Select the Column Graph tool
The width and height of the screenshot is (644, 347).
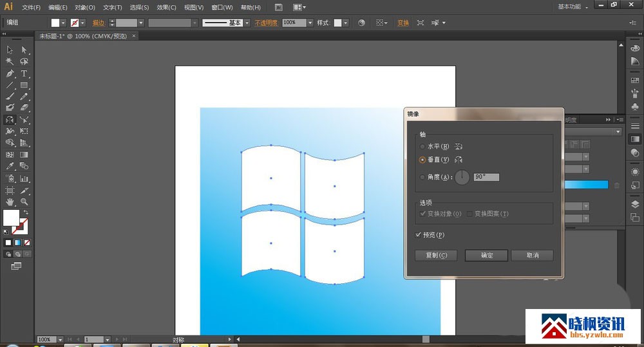[x=24, y=178]
